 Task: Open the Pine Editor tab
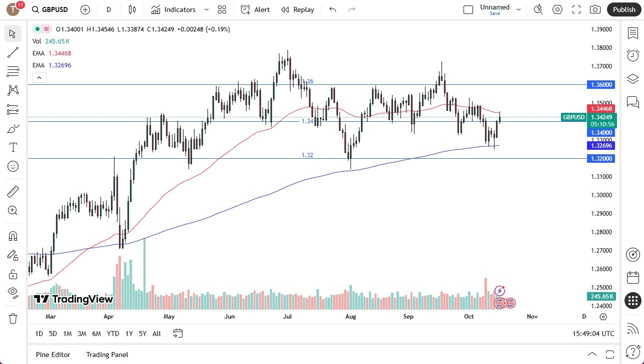53,355
